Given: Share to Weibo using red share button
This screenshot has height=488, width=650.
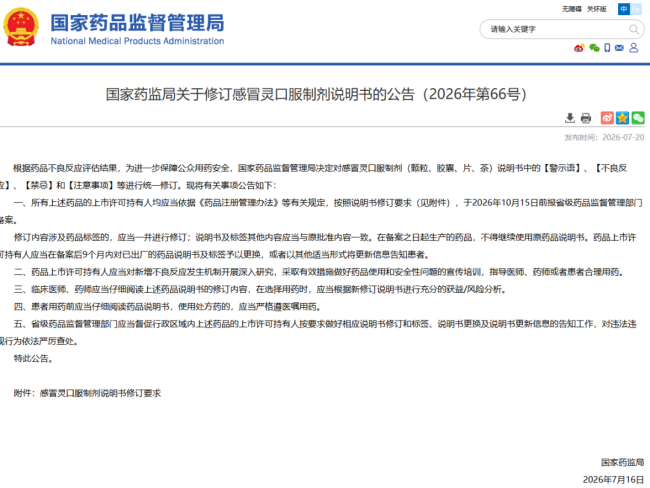Looking at the screenshot, I should [607, 118].
